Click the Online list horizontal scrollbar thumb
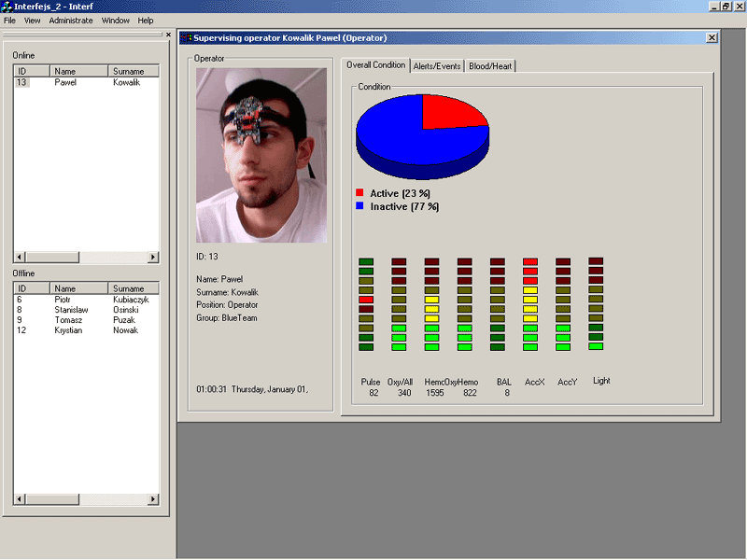The image size is (747, 560). pos(52,258)
